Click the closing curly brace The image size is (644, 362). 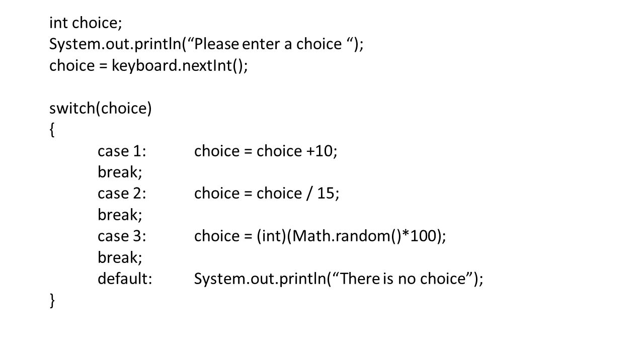[52, 301]
